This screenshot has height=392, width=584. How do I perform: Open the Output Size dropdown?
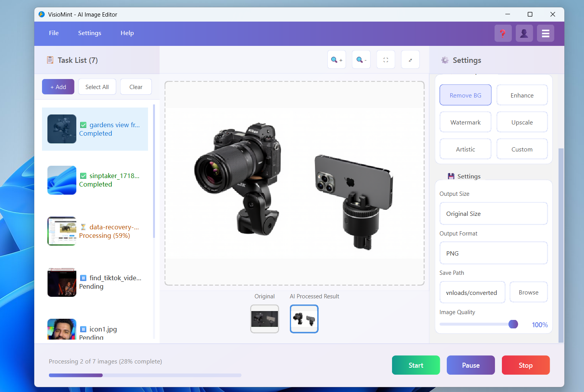pos(493,214)
